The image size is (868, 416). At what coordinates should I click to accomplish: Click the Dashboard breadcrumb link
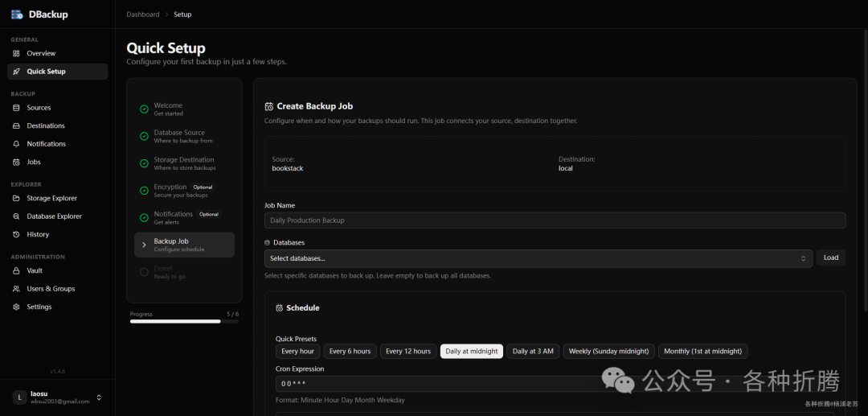(x=141, y=14)
